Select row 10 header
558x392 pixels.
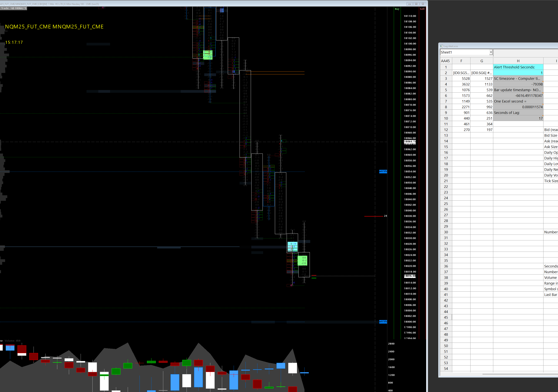point(446,118)
